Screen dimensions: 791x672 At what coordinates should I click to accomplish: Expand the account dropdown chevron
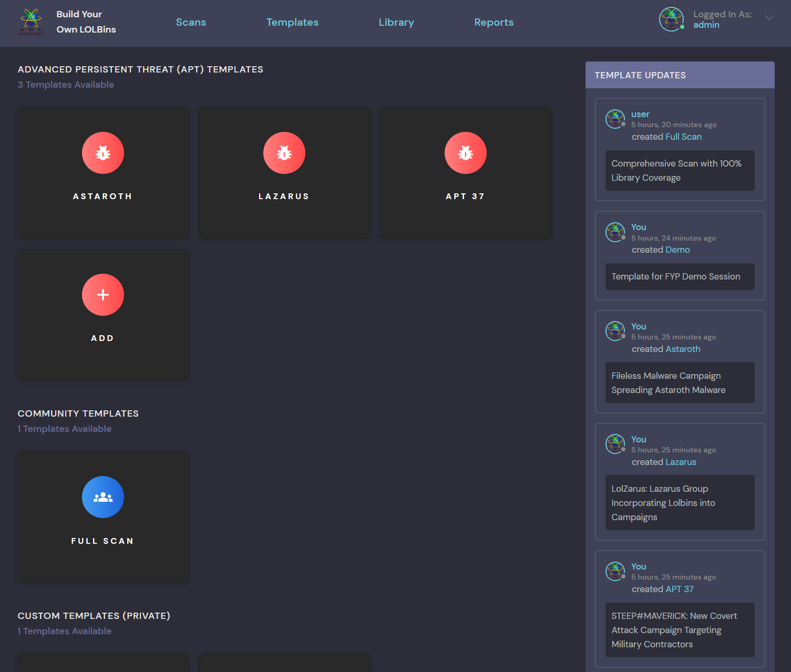[769, 18]
